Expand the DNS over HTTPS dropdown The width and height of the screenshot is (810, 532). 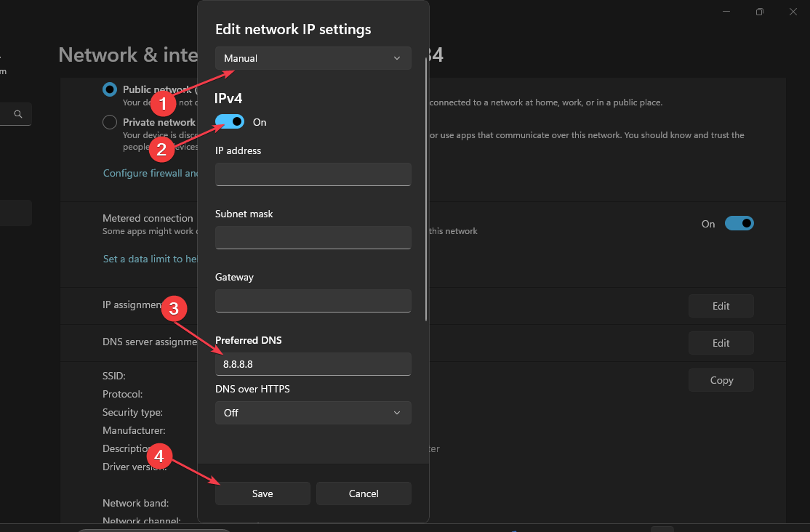point(313,413)
